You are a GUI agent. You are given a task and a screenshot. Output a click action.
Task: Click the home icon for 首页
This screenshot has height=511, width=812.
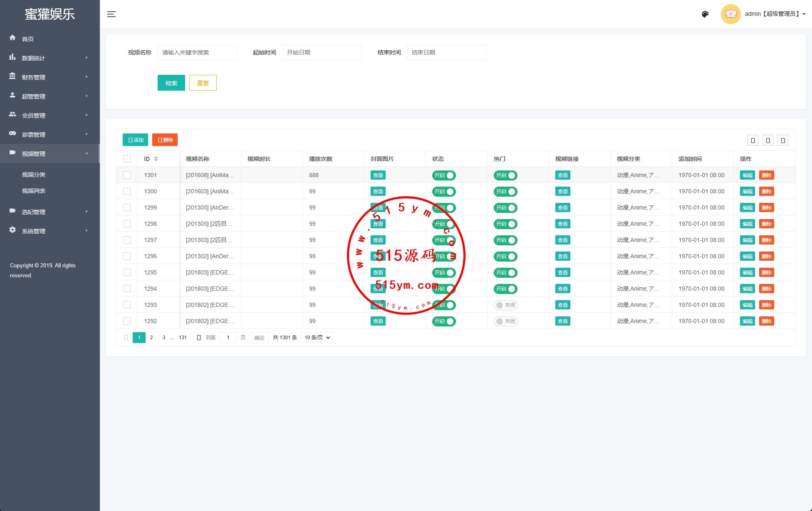coord(12,38)
